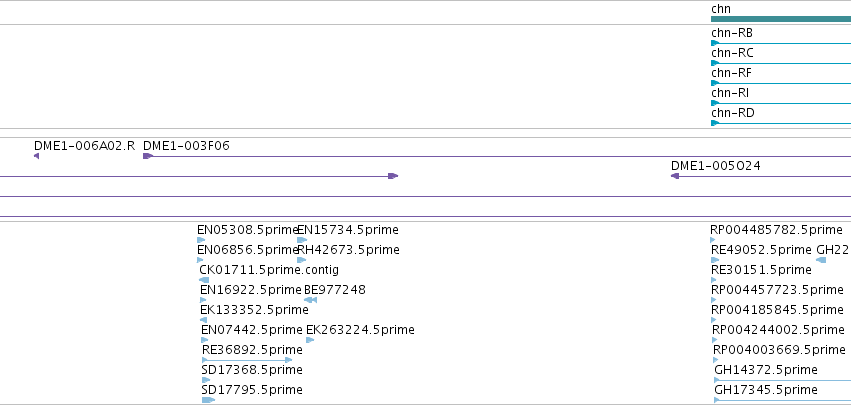
Task: Select the BE977248 double arrow feature
Action: 310,300
